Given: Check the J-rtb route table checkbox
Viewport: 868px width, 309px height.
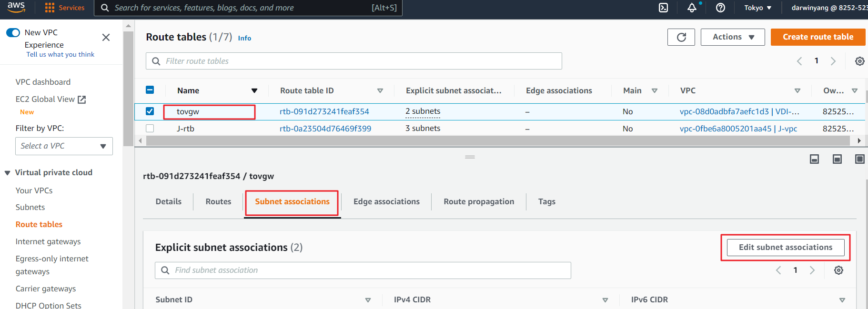Looking at the screenshot, I should (x=150, y=129).
